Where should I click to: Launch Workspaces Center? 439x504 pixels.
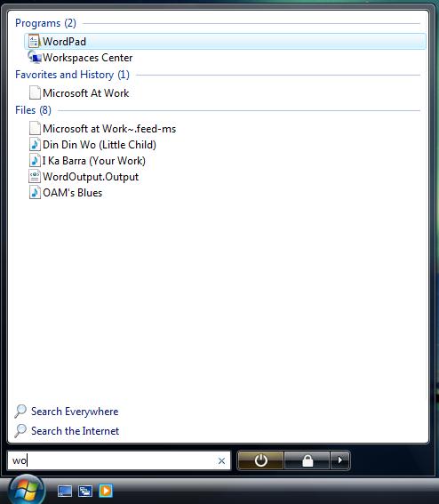[x=87, y=58]
